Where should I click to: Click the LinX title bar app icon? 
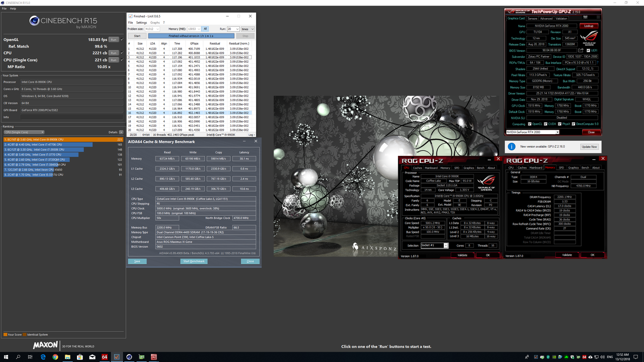click(131, 17)
